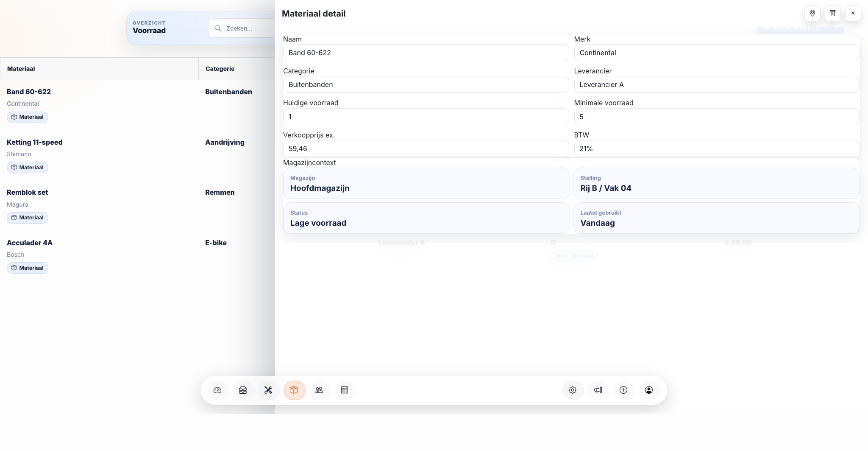Edit the Merk field Continental
The image size is (868, 451).
[x=717, y=53]
